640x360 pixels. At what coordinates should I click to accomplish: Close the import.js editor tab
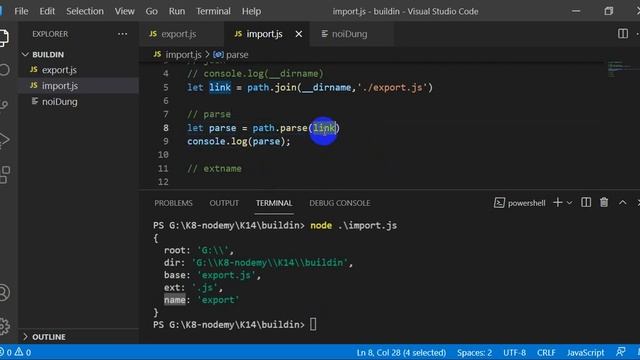coord(299,34)
